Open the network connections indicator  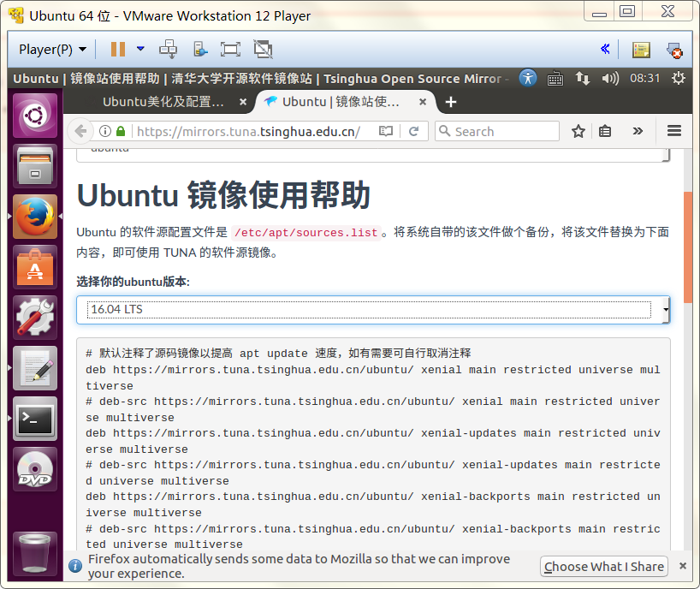point(582,78)
